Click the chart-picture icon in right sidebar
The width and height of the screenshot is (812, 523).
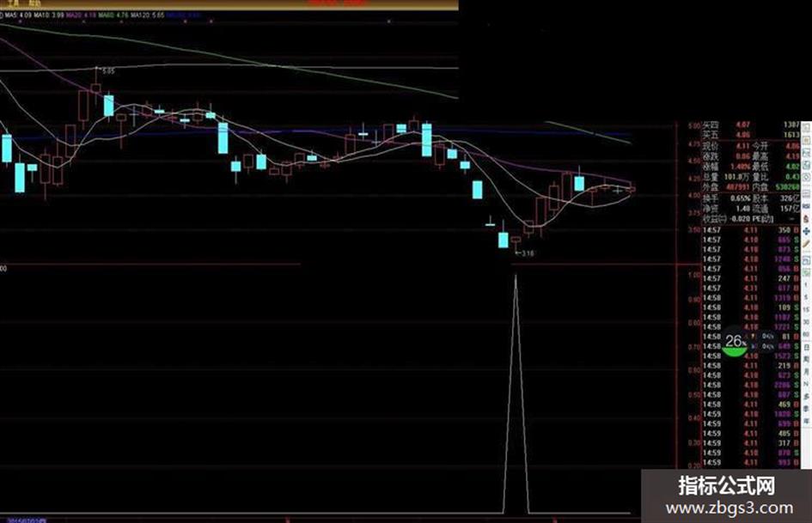point(806,153)
